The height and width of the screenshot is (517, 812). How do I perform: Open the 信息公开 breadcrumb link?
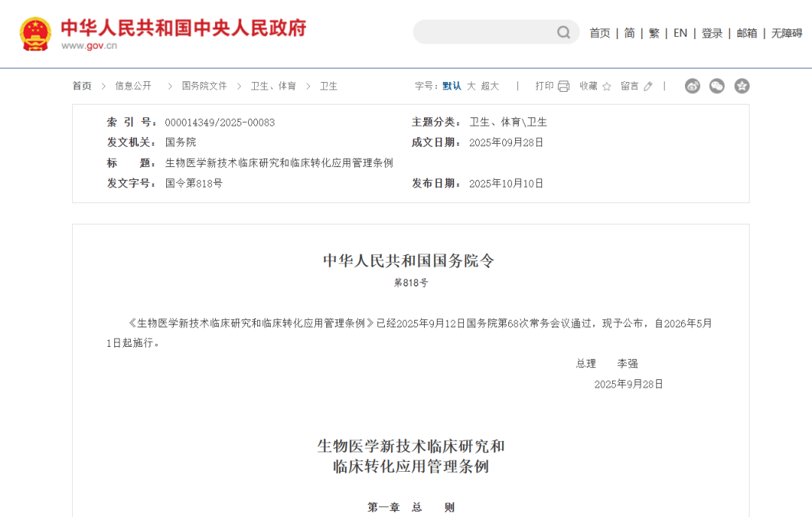coord(133,86)
